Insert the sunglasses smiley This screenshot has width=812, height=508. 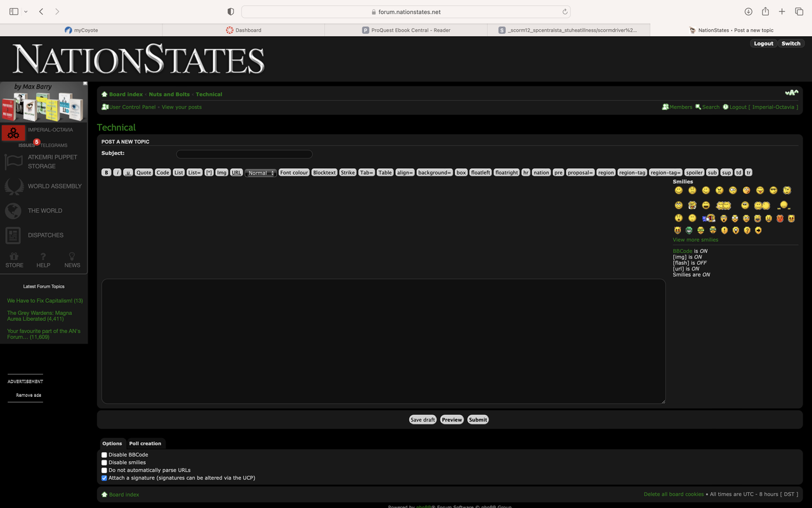[x=773, y=190]
